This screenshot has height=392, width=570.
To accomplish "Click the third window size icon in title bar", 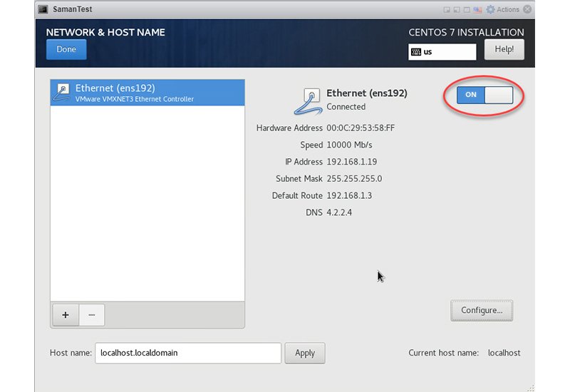I will pos(467,9).
